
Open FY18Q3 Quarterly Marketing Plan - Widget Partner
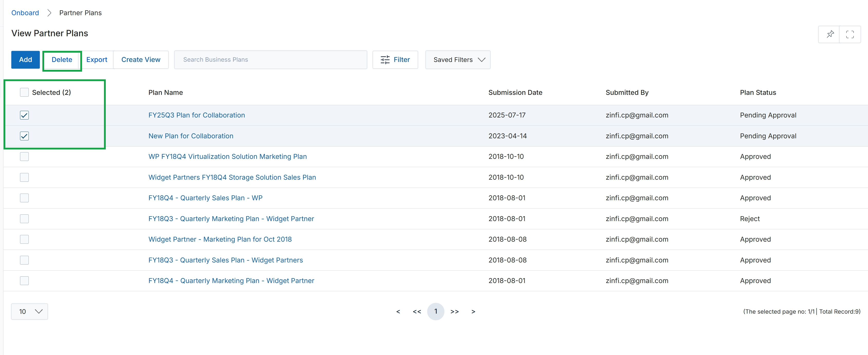click(x=231, y=219)
